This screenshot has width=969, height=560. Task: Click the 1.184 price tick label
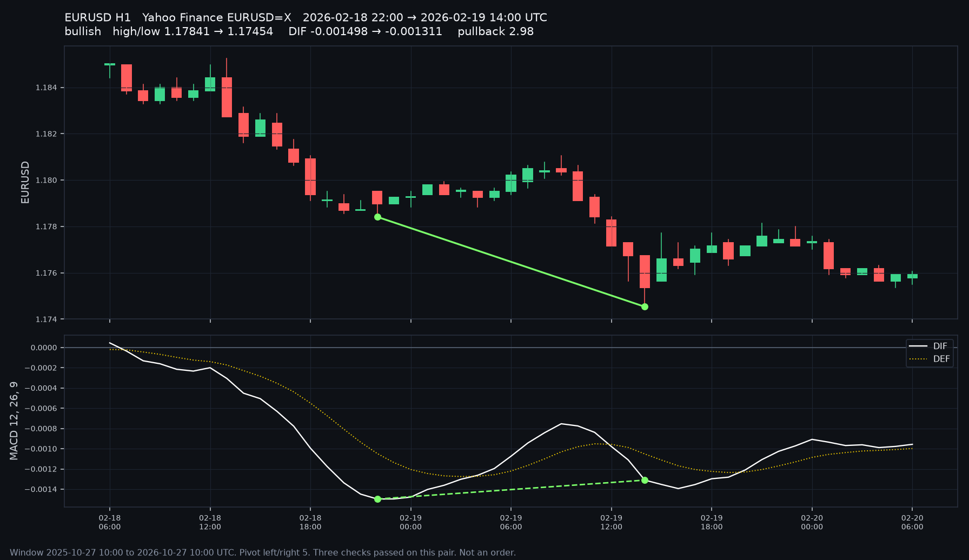pos(47,88)
